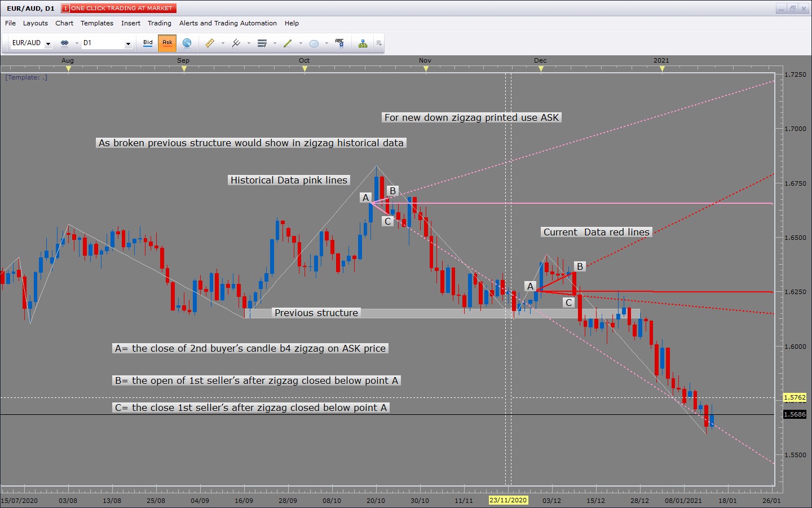Viewport: 812px width, 508px height.
Task: Select the Template label in chart corner
Action: pos(27,77)
